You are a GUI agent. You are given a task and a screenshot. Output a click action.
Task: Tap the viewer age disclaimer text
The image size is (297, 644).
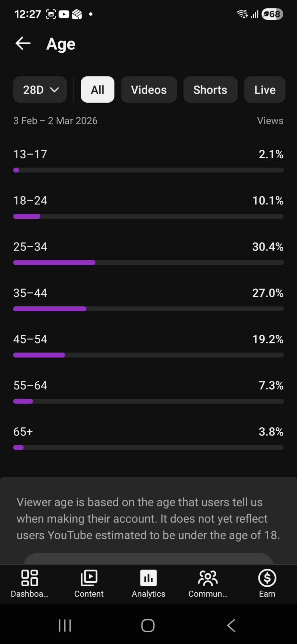click(148, 518)
